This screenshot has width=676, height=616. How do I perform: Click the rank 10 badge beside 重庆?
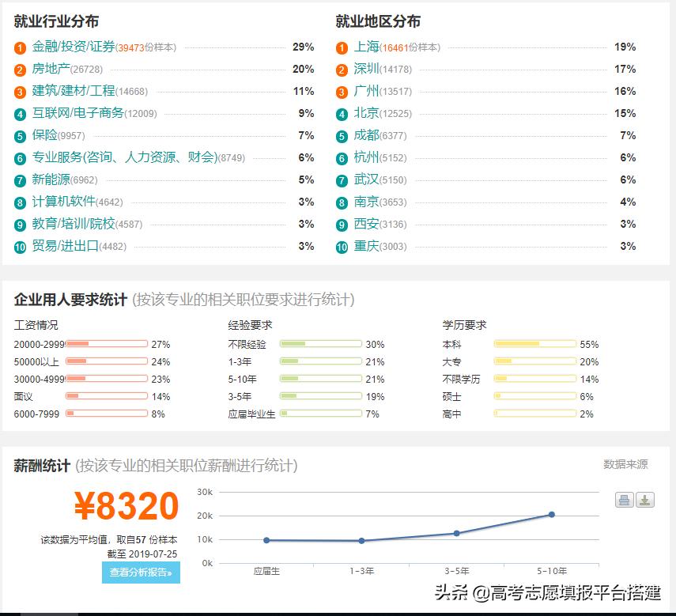coord(341,247)
